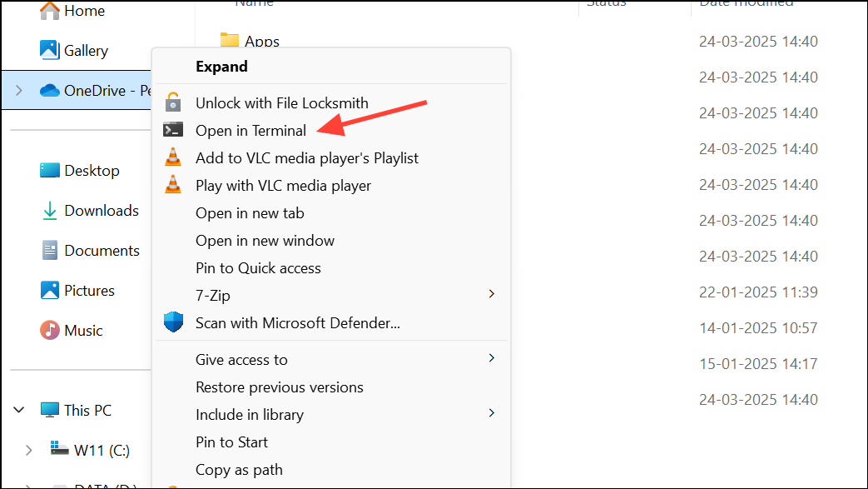Select Copy as path

click(x=239, y=469)
